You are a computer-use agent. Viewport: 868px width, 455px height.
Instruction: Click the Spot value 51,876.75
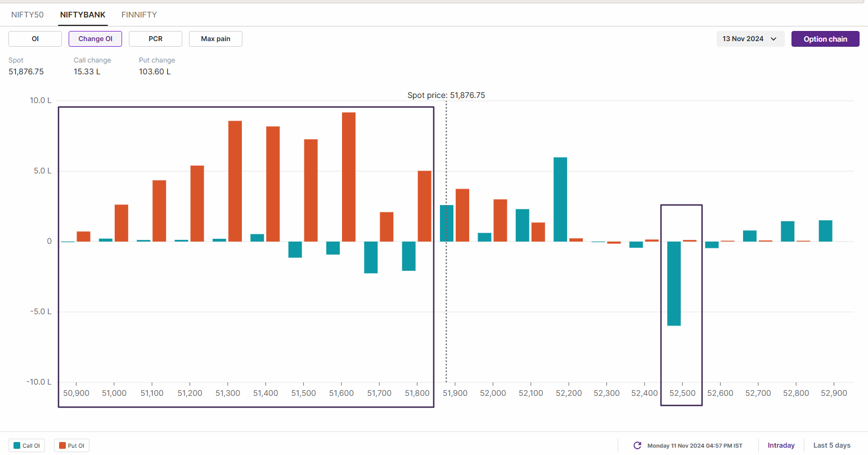[x=26, y=72]
